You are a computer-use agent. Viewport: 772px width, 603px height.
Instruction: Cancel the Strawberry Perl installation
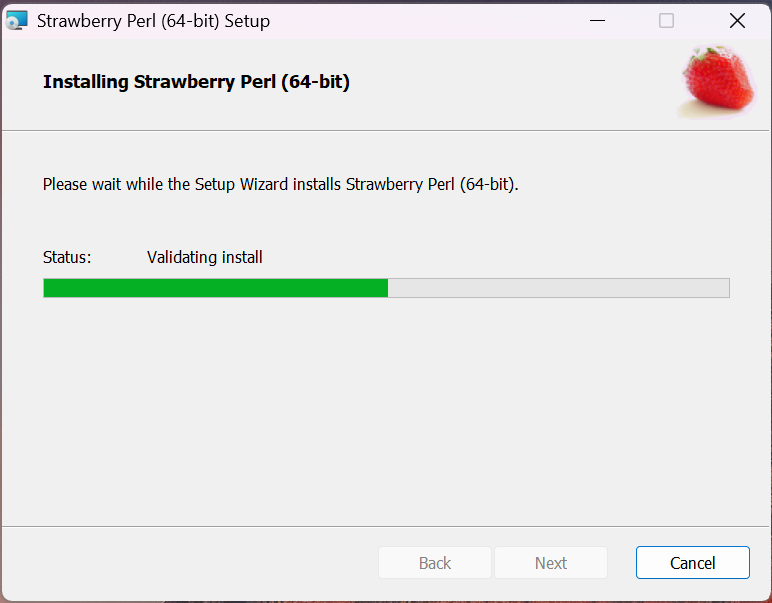692,563
